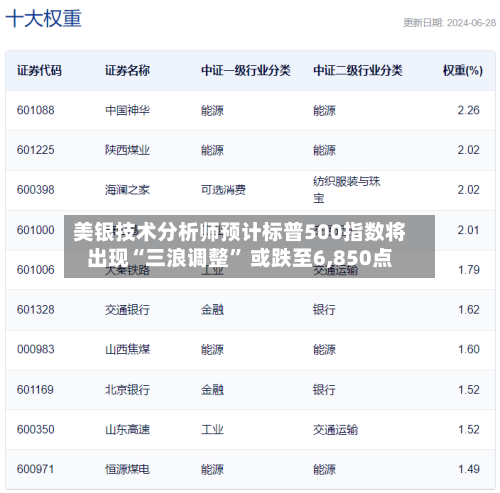Open the 北京银行 stock name
The image size is (500, 493).
127,390
